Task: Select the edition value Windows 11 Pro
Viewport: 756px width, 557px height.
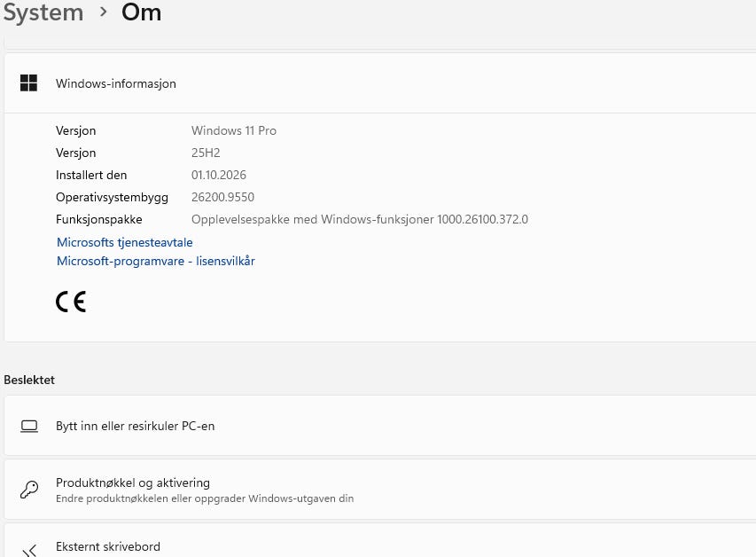Action: (x=234, y=130)
